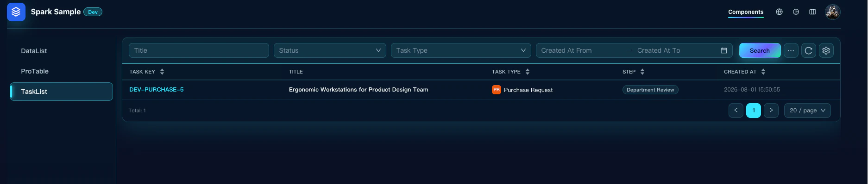868x184 pixels.
Task: Sort by Task Type column
Action: 528,72
